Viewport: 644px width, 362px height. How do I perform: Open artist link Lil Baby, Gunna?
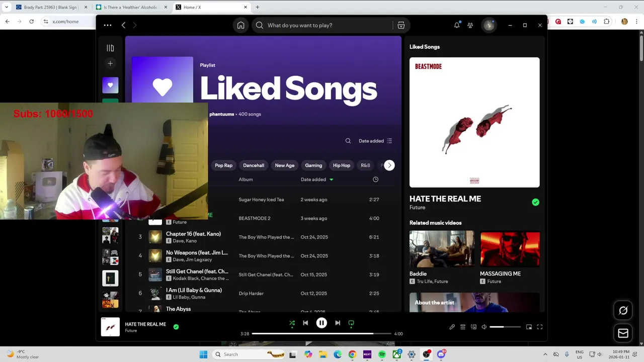189,297
